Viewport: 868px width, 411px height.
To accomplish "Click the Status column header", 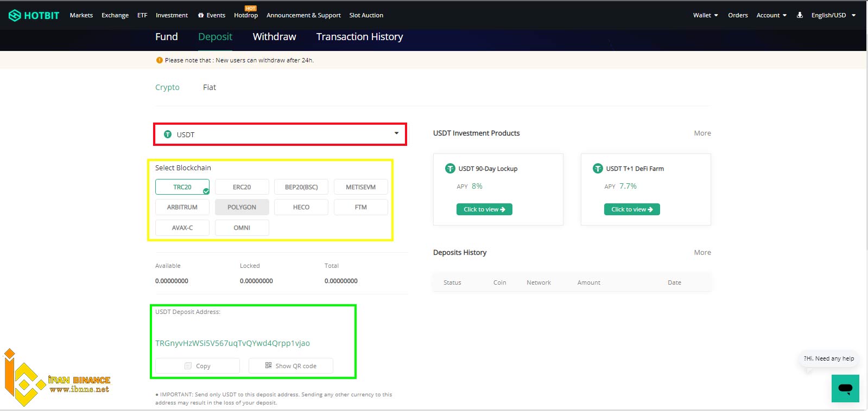I will coord(452,282).
